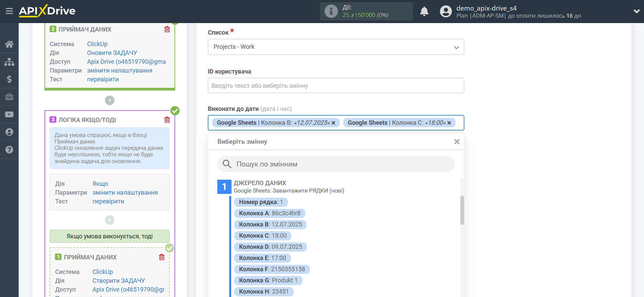Expand the account menu chevron

pyautogui.click(x=637, y=11)
